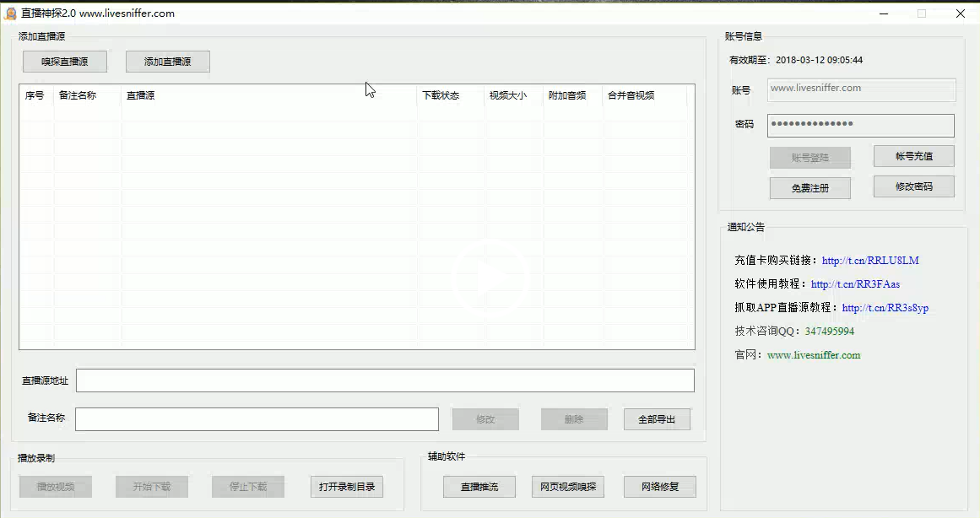Click the 播放视频 button
The height and width of the screenshot is (518, 980).
click(56, 487)
